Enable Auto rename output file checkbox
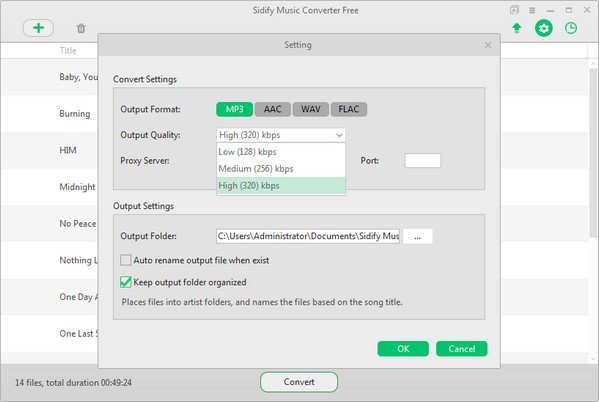 click(x=126, y=260)
